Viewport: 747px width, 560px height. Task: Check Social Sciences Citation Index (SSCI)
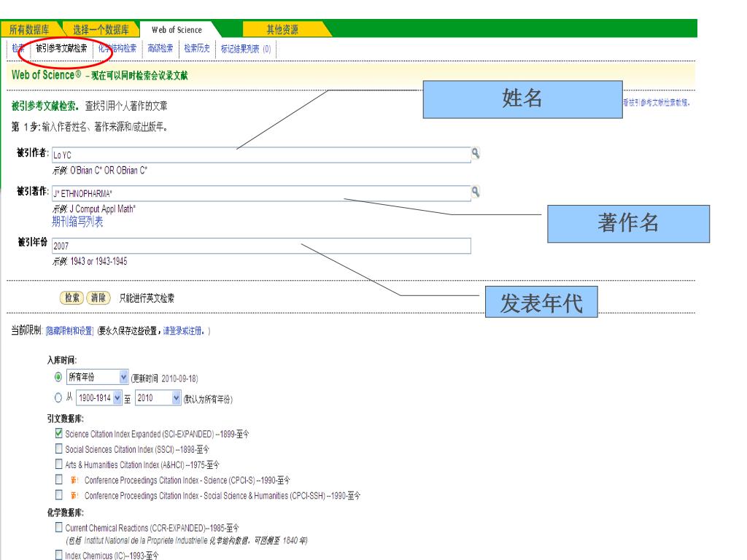58,448
